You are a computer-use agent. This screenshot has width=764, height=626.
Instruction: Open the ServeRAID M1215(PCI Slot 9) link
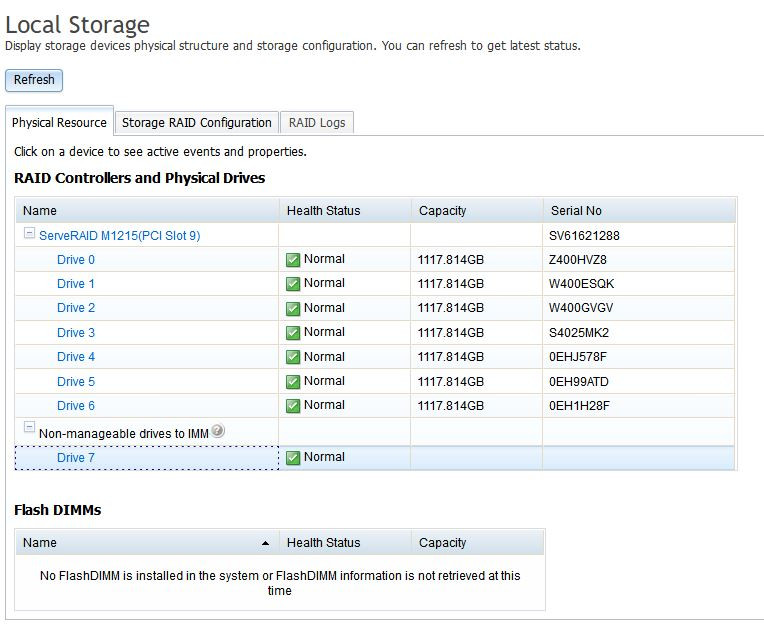[x=119, y=236]
